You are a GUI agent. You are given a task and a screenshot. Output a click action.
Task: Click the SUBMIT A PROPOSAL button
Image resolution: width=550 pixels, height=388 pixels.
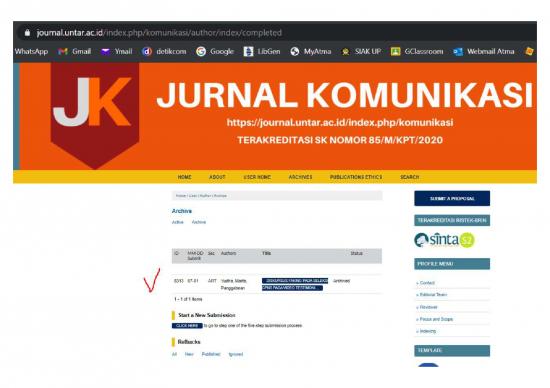coord(452,199)
